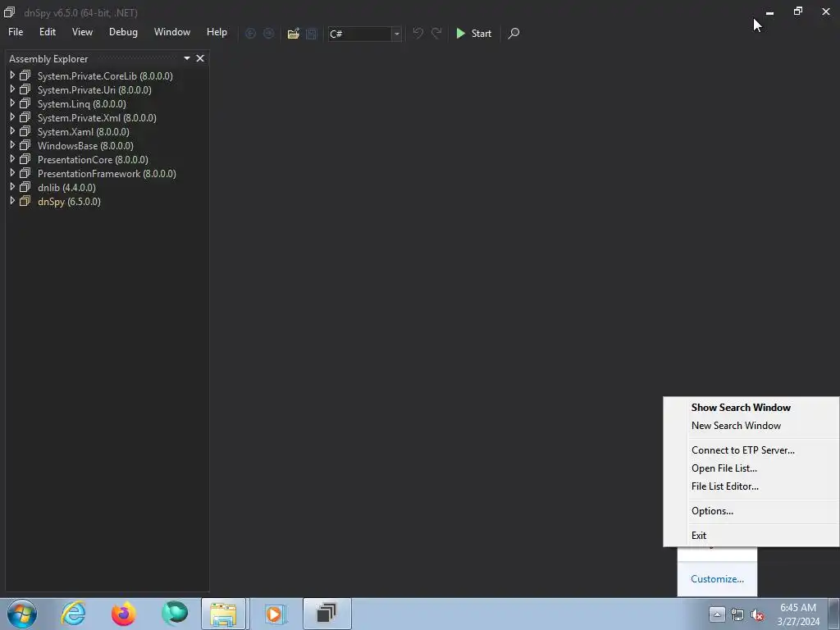
Task: Select dnlib (4.4.0.0) row text
Action: pos(66,188)
